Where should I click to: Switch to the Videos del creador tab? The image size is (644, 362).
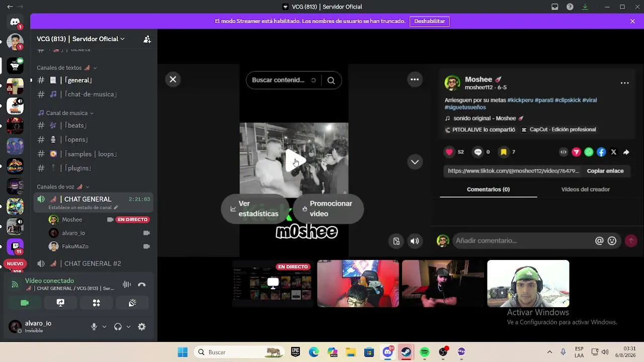click(585, 190)
